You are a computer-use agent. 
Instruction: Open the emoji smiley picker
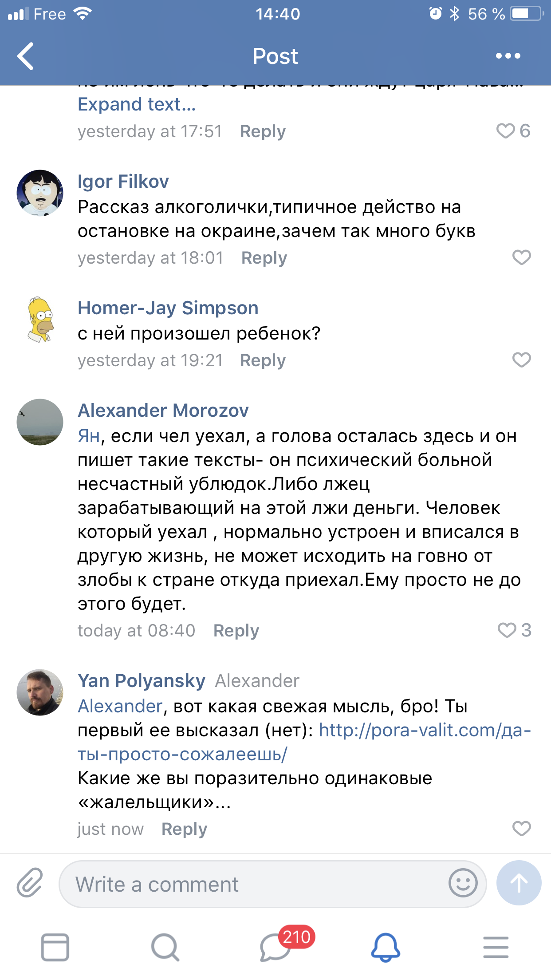(463, 883)
